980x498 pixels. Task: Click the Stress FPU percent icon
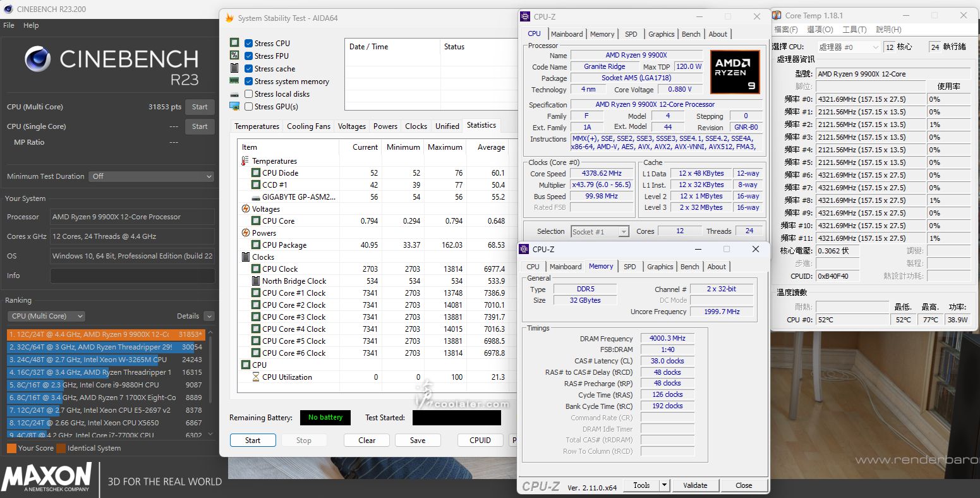tap(234, 56)
